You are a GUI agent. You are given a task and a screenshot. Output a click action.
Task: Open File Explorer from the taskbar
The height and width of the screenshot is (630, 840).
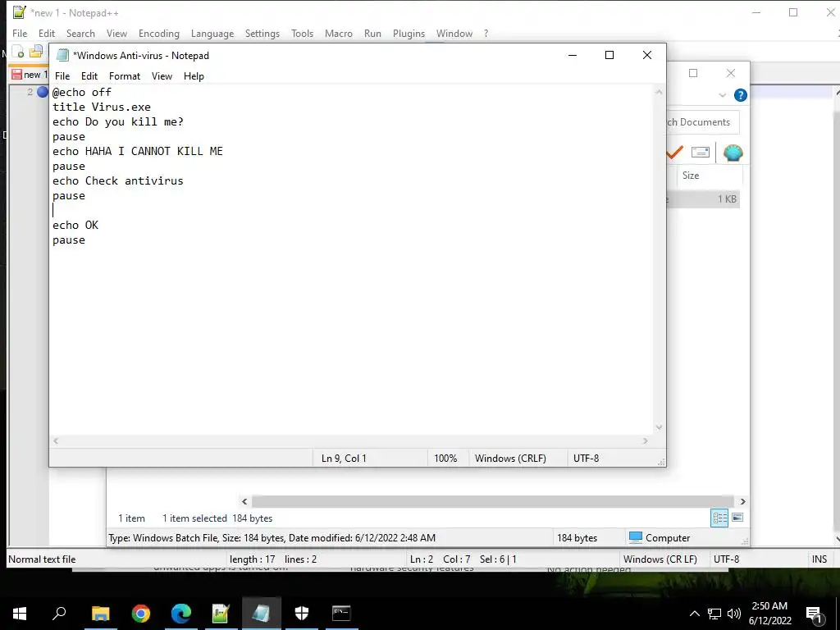100,614
